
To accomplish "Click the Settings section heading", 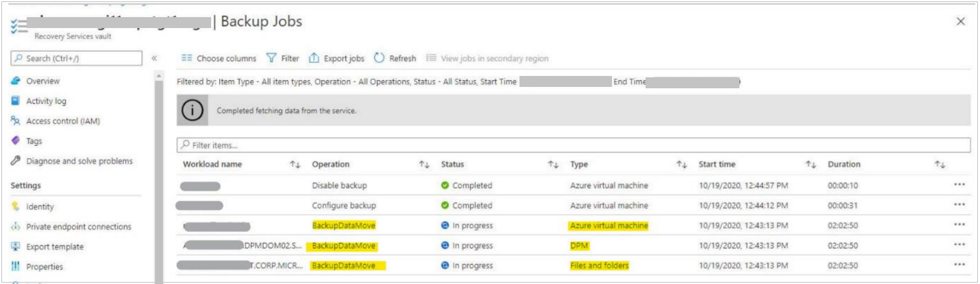I will pyautogui.click(x=26, y=185).
